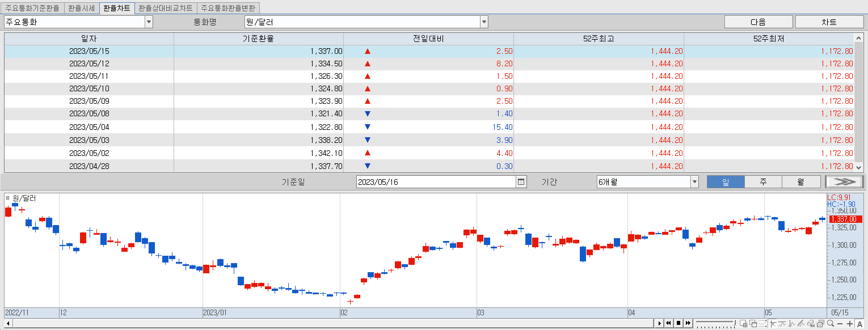Click the 52주최저 column header

click(x=769, y=39)
